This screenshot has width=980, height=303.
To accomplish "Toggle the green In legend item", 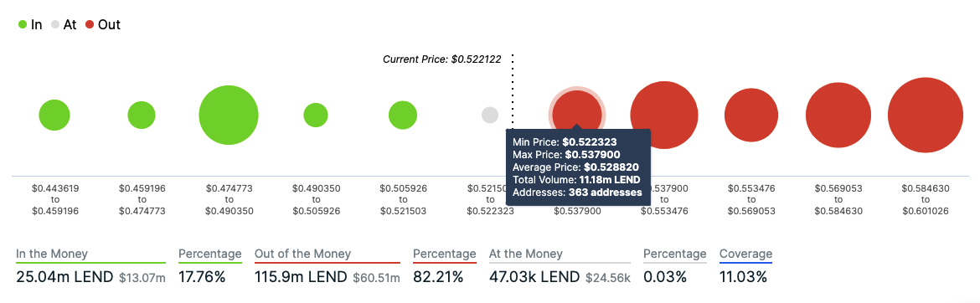I will (30, 25).
